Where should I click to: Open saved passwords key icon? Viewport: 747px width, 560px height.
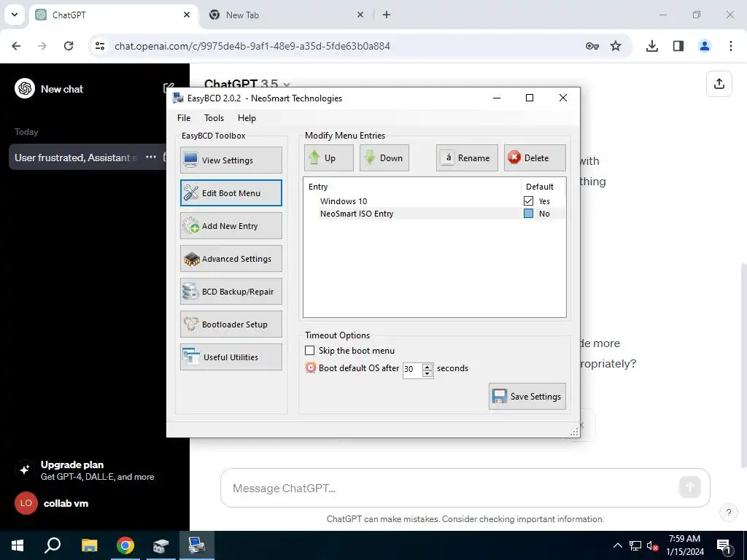[592, 46]
